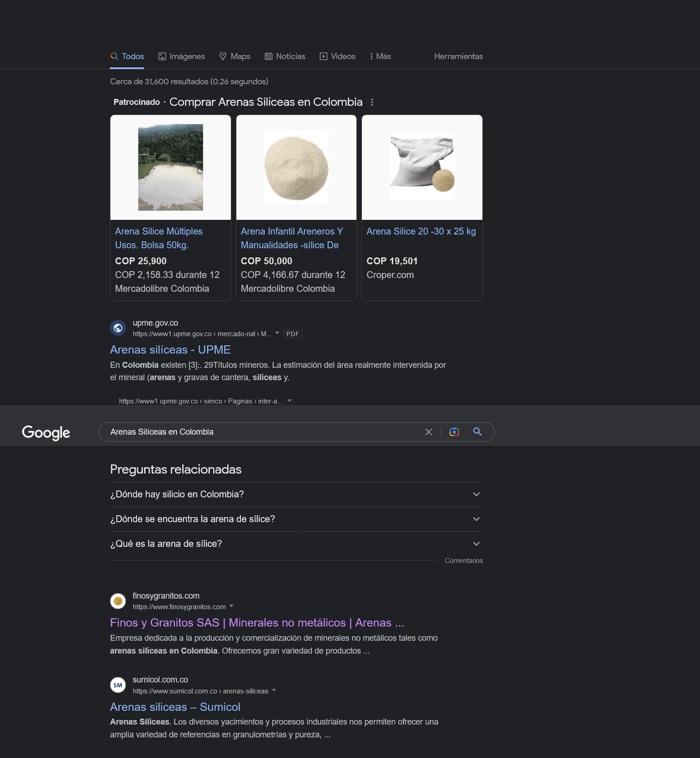This screenshot has width=700, height=758.
Task: Expand ¿Dónde se encuentra la arena de sílice?
Action: [296, 519]
